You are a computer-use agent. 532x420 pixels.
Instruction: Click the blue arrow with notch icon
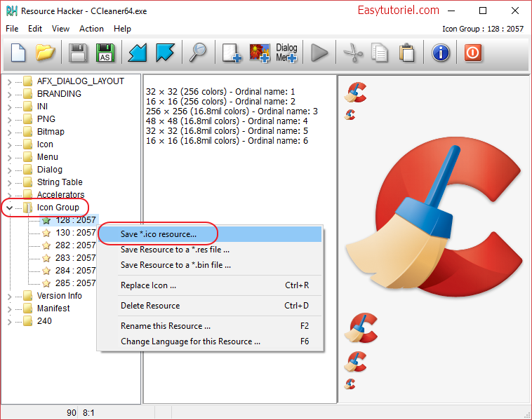[165, 53]
